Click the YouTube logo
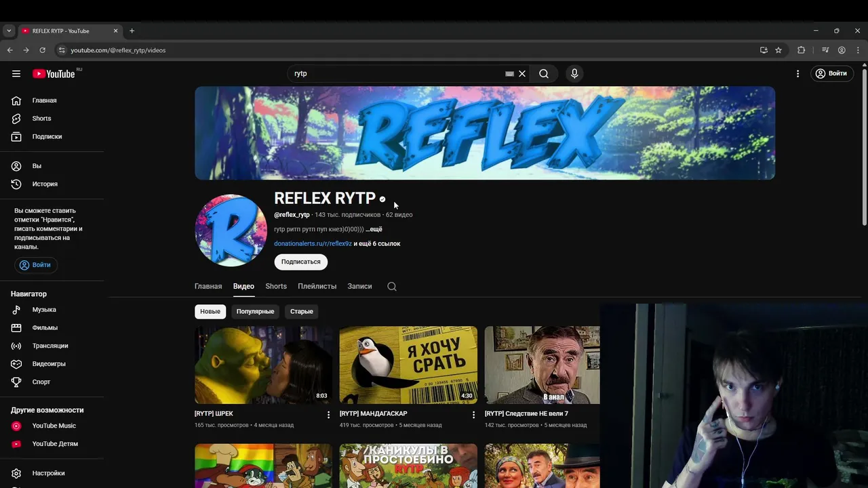The width and height of the screenshot is (868, 488). (x=54, y=74)
